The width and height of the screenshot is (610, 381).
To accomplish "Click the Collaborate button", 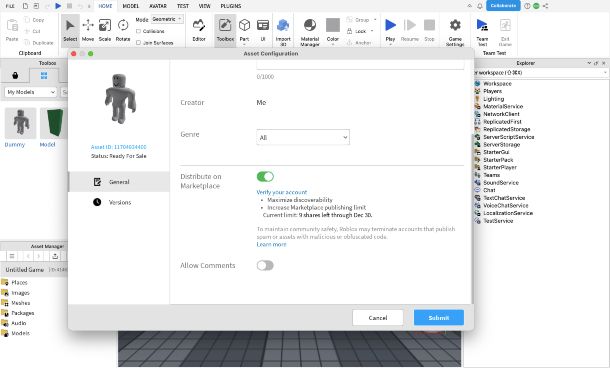I will (x=503, y=6).
